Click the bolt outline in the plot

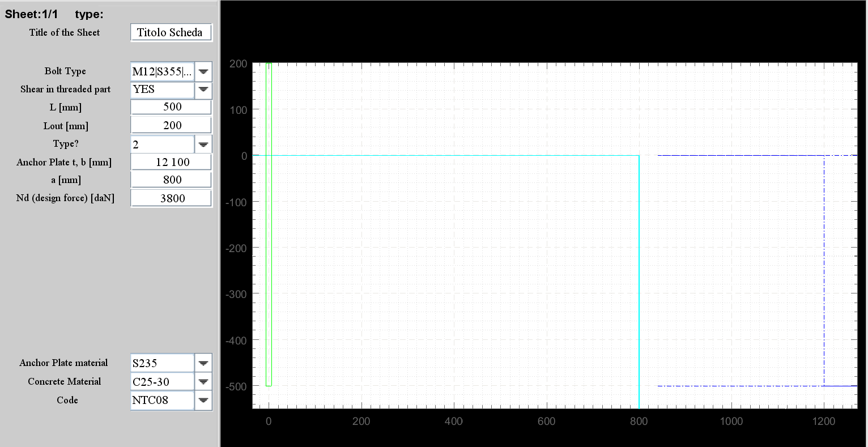(269, 224)
